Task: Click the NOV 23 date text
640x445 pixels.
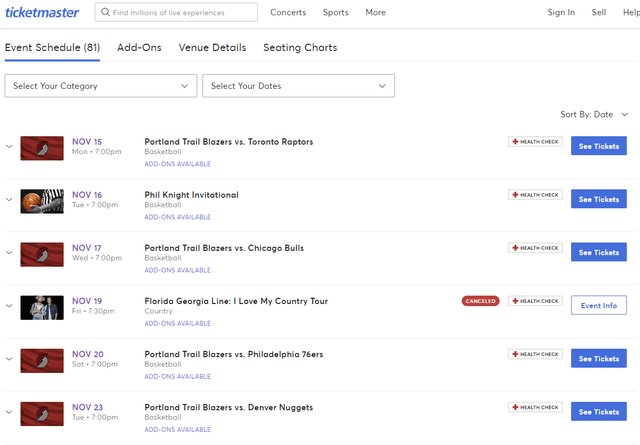Action: click(87, 407)
